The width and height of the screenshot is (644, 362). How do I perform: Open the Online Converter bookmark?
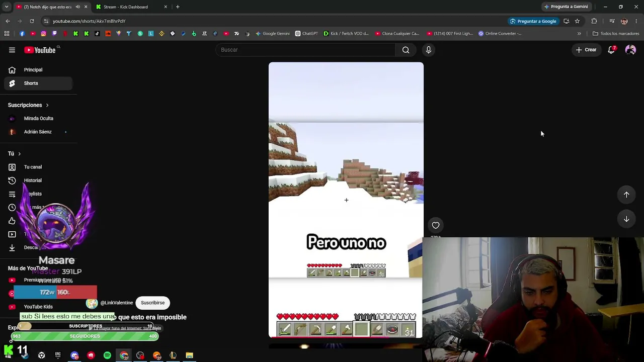pos(500,34)
